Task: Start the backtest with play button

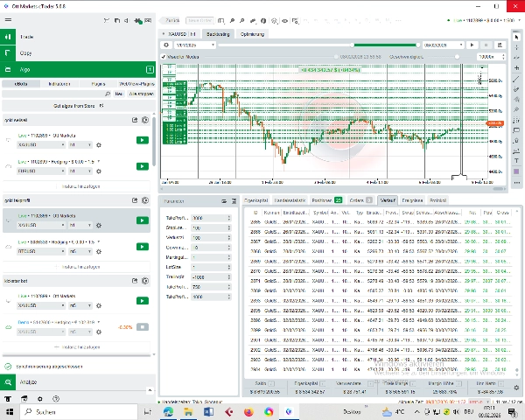Action: (x=472, y=45)
